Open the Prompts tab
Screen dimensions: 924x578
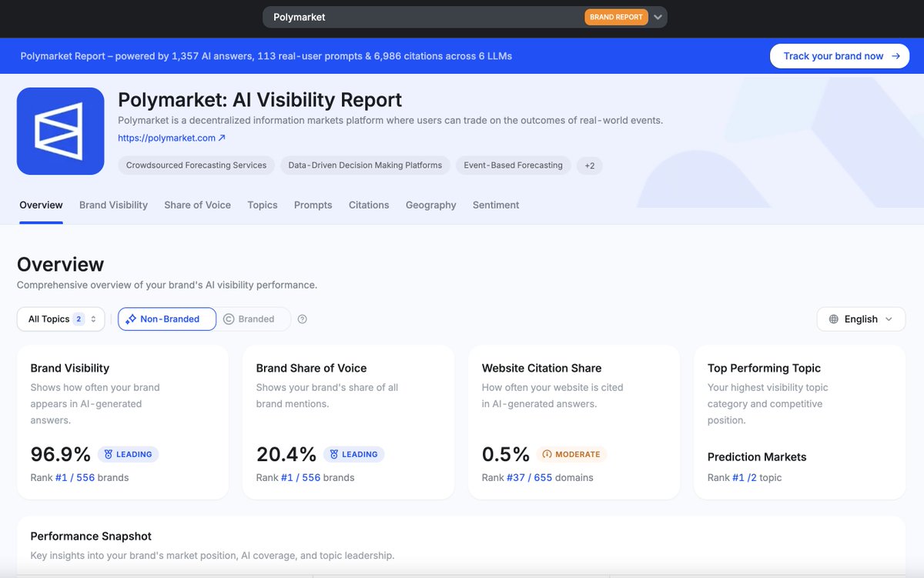(313, 205)
